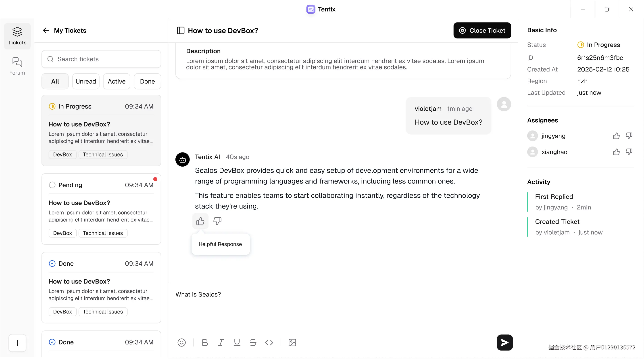644x359 pixels.
Task: Toggle bold formatting in message editor
Action: point(205,342)
